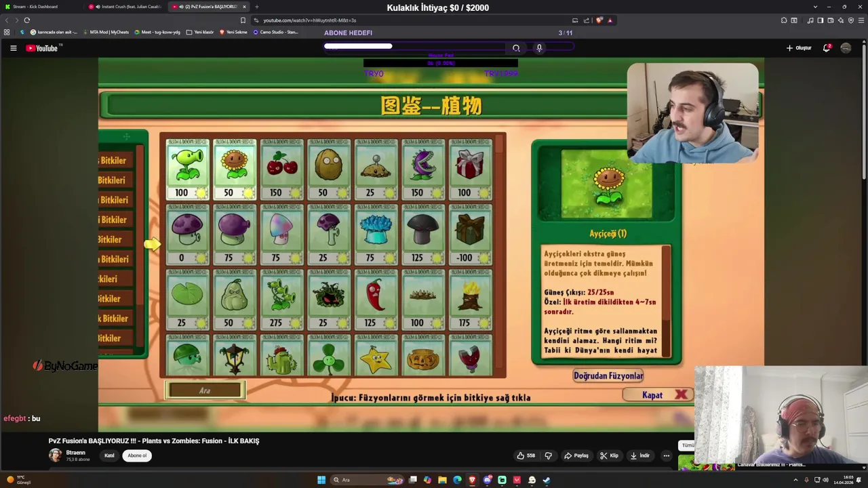Select the Sea-shroom plant card
Screen dimensions: 868x488
[188, 355]
